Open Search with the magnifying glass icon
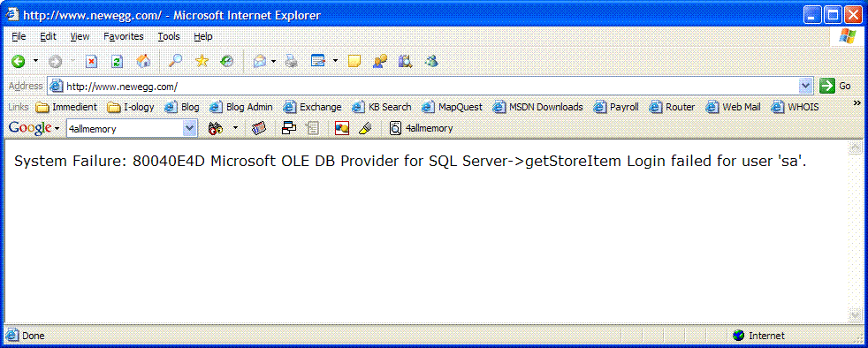 tap(176, 61)
